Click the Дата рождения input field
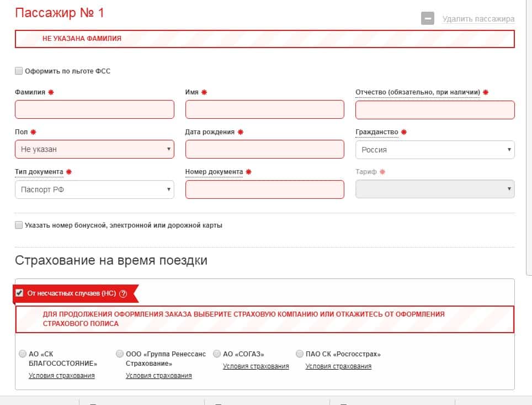532x405 pixels. 265,149
